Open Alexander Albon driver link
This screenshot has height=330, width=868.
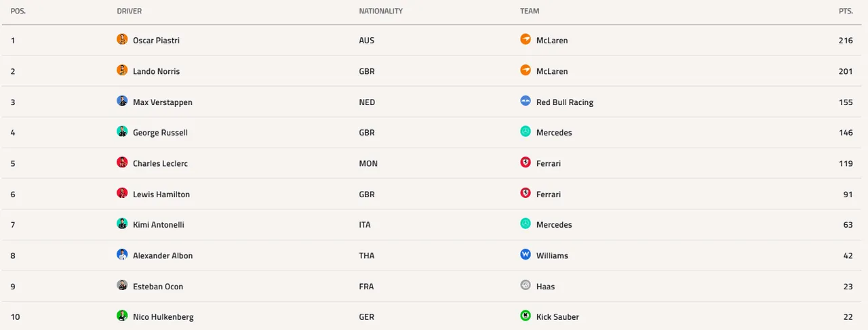pyautogui.click(x=163, y=255)
